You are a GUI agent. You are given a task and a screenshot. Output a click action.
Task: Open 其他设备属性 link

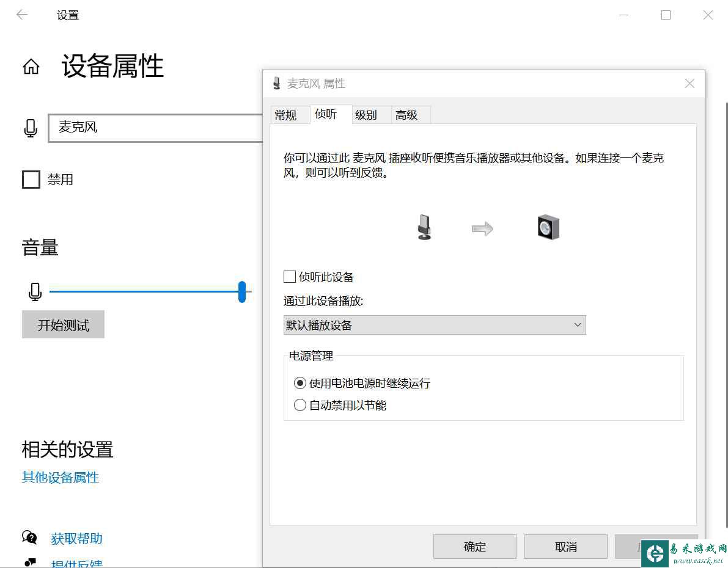[x=61, y=477]
